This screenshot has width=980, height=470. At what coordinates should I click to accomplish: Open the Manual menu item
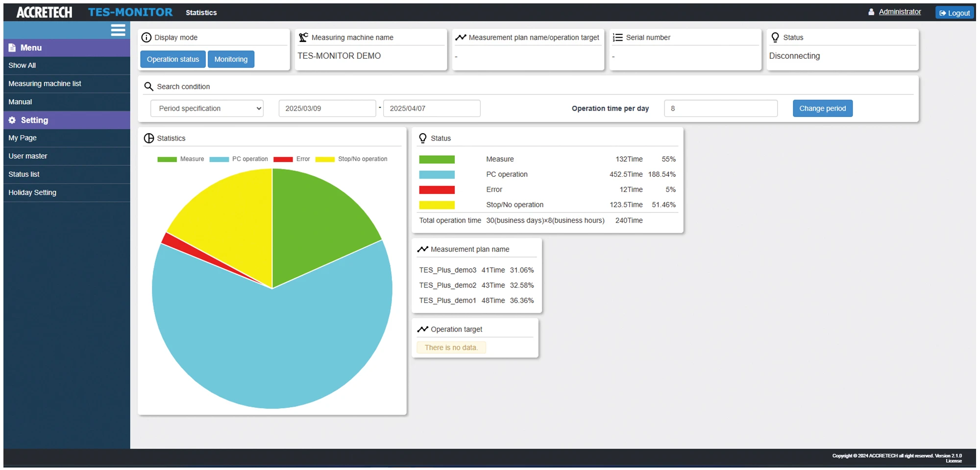[x=67, y=102]
